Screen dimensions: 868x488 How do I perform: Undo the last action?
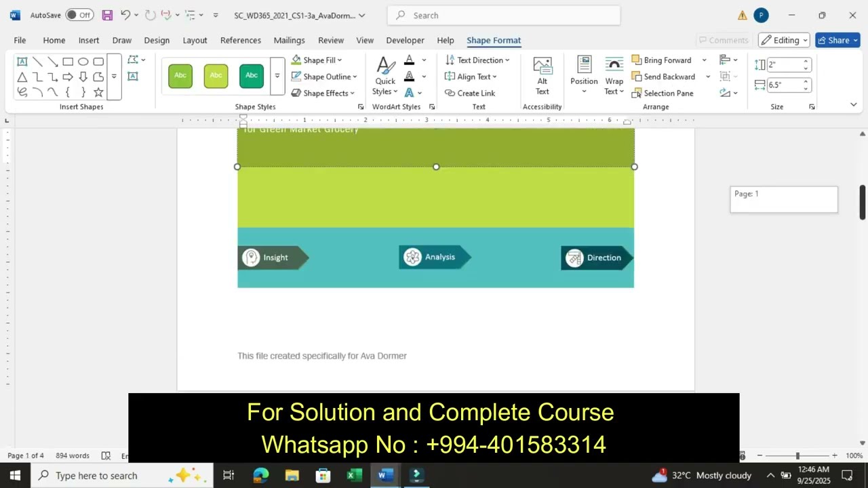(x=125, y=15)
